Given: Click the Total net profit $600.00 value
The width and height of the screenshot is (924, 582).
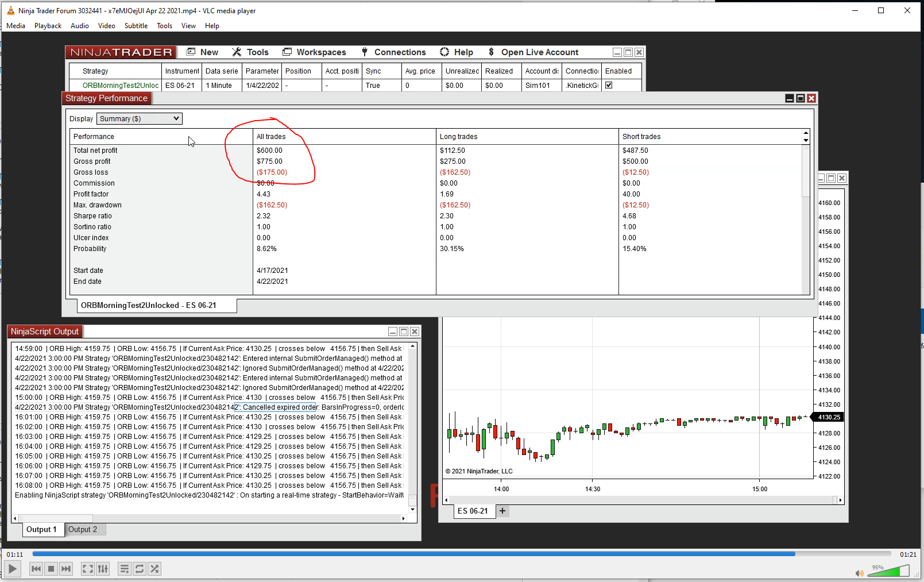Looking at the screenshot, I should (x=269, y=151).
